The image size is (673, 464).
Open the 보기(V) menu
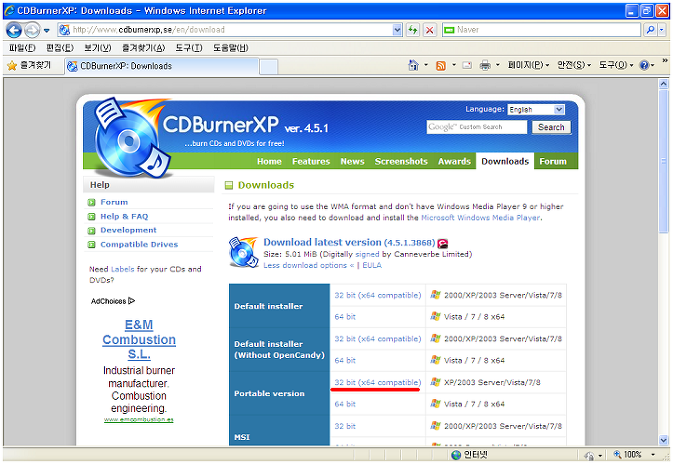(x=97, y=48)
